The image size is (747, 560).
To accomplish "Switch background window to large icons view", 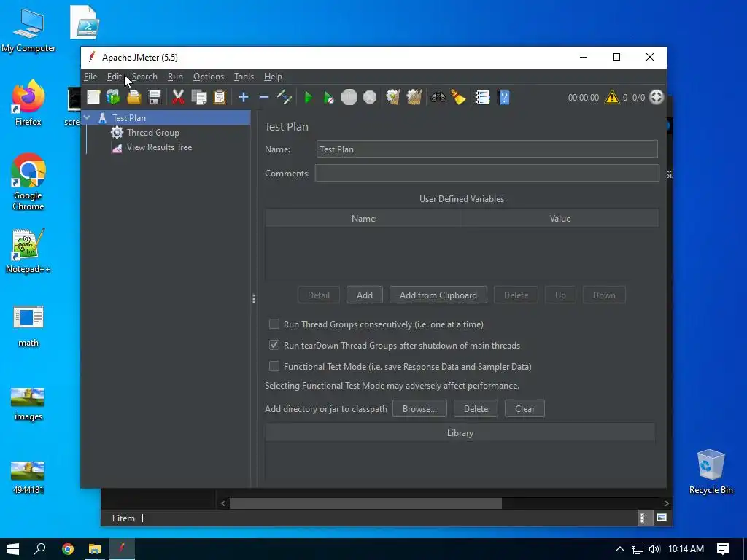I will [661, 518].
